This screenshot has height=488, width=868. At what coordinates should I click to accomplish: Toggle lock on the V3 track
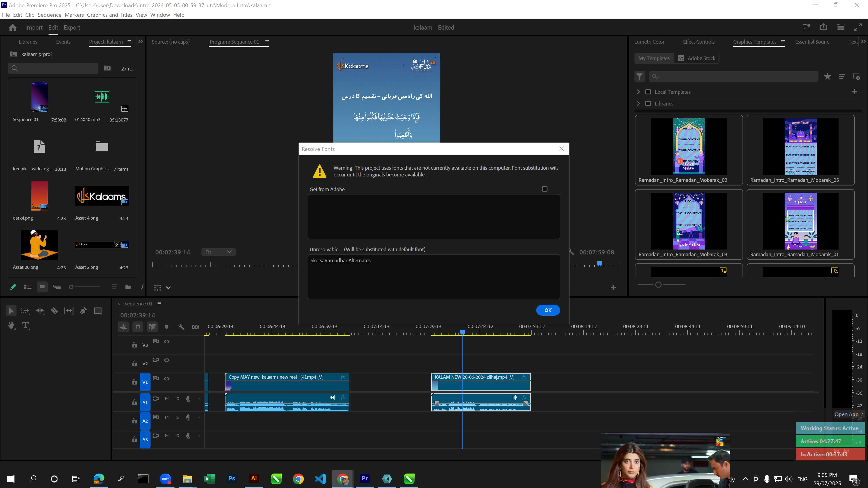click(134, 345)
